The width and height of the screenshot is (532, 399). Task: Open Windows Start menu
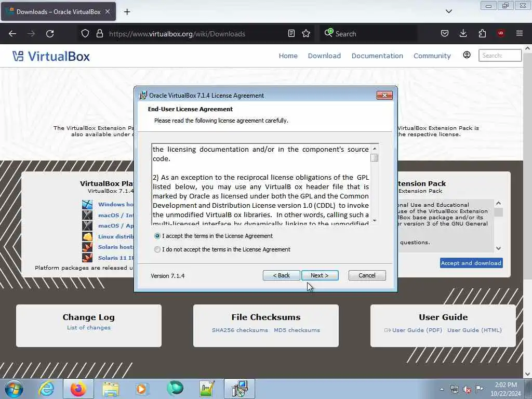(x=14, y=389)
